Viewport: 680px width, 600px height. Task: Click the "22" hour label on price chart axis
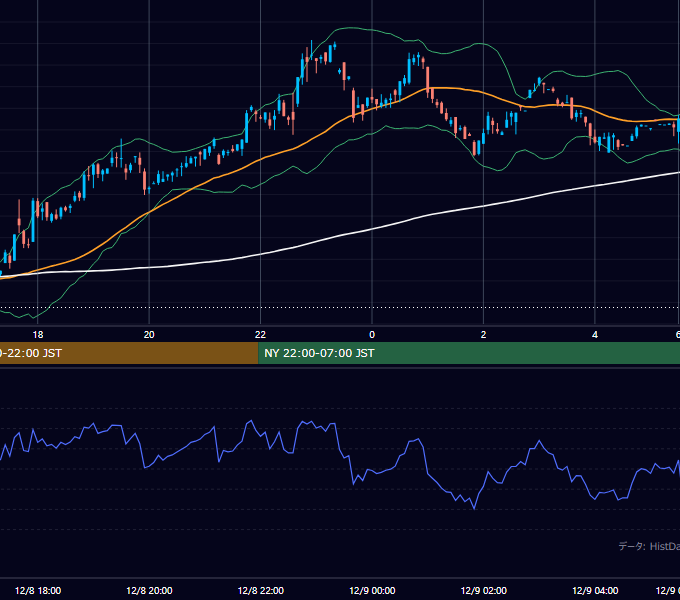coord(260,335)
